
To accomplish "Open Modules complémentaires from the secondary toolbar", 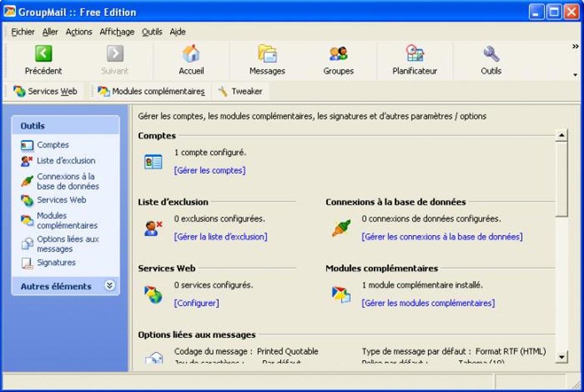I will click(x=151, y=91).
